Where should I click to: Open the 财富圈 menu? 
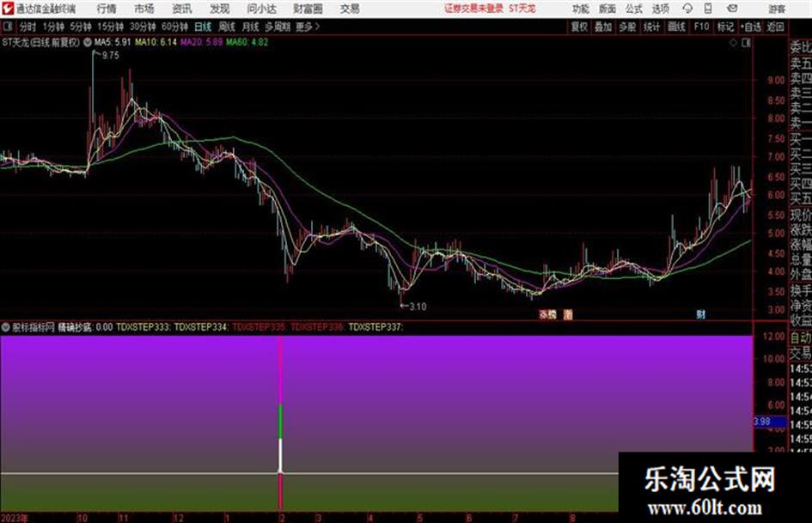pyautogui.click(x=308, y=9)
